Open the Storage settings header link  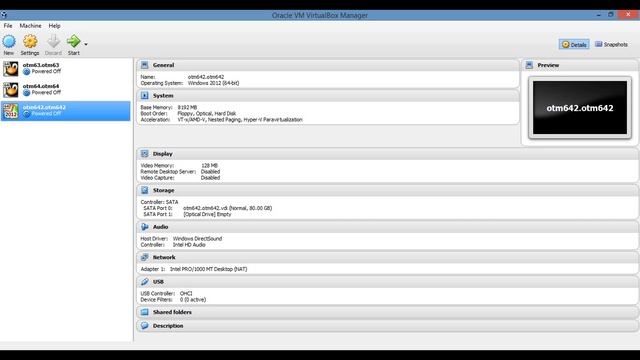pyautogui.click(x=163, y=190)
